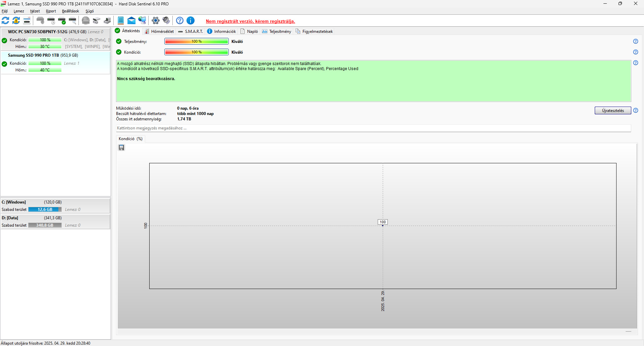Click the blue envelope e-mail icon
Image resolution: width=644 pixels, height=346 pixels.
tap(131, 20)
